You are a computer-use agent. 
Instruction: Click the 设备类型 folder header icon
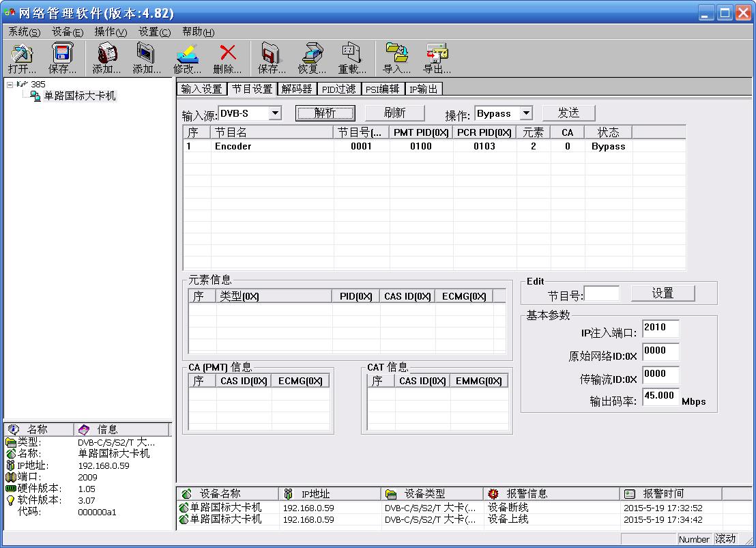391,494
